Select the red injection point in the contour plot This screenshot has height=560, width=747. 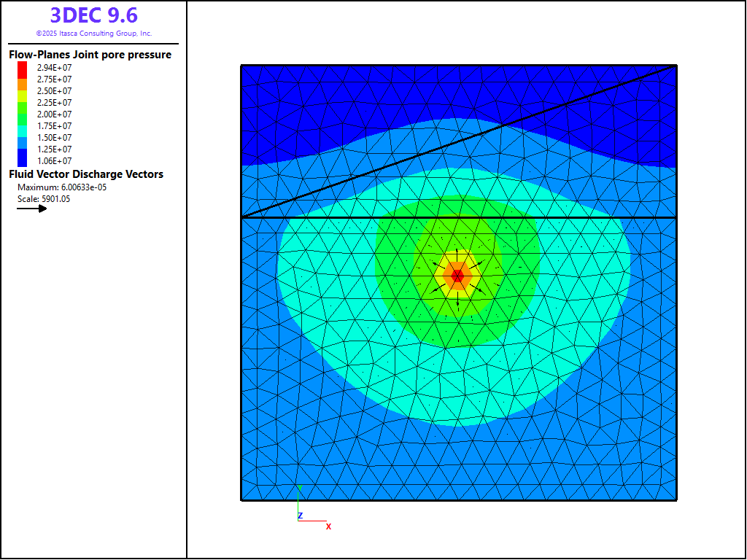point(457,276)
